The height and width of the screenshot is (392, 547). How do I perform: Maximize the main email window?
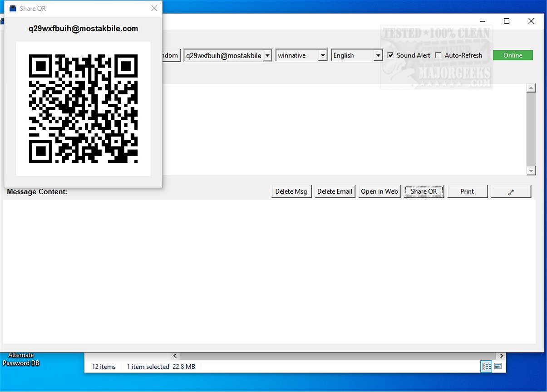[x=507, y=21]
